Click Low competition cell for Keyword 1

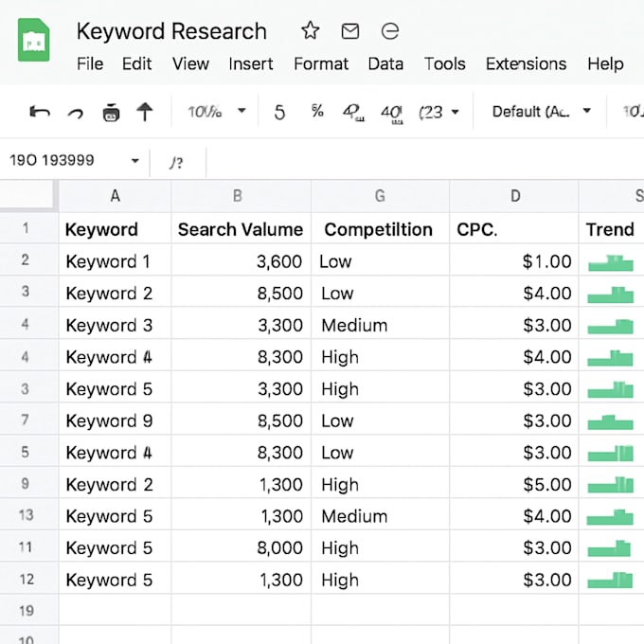[381, 260]
